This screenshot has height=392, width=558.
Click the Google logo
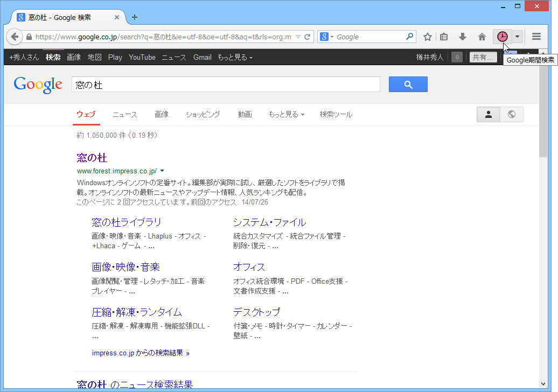38,85
